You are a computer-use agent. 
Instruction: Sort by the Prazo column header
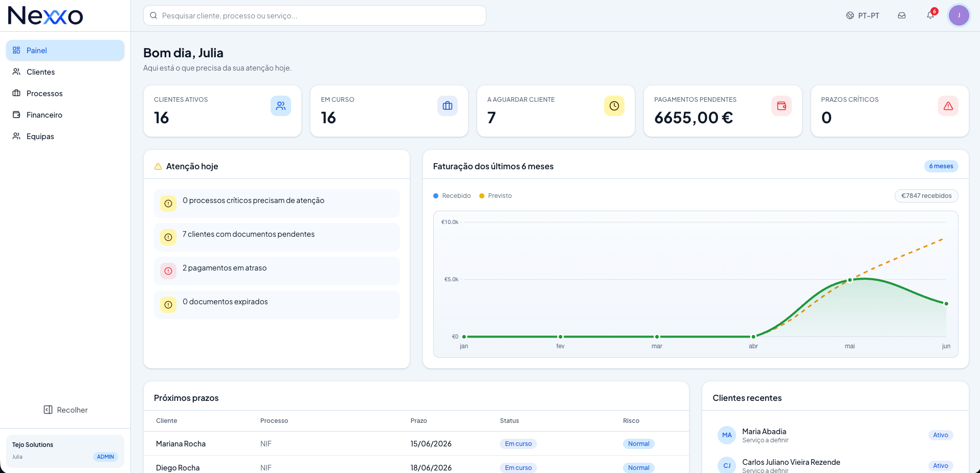click(418, 421)
